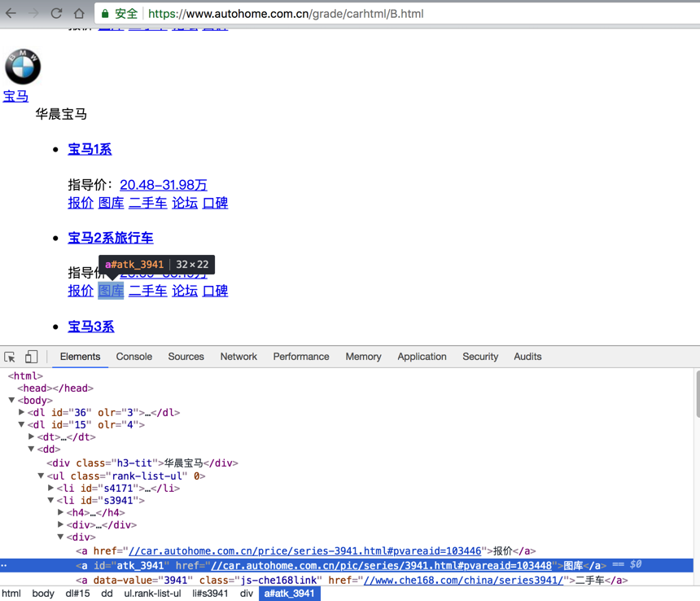Collapse the ul rank-list-ul node

(41, 476)
